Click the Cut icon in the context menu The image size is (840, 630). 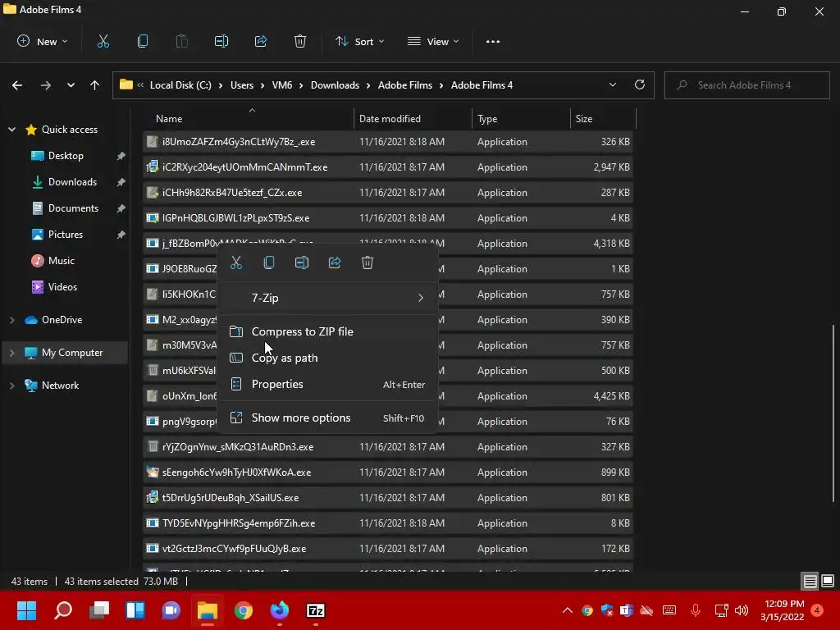[236, 262]
